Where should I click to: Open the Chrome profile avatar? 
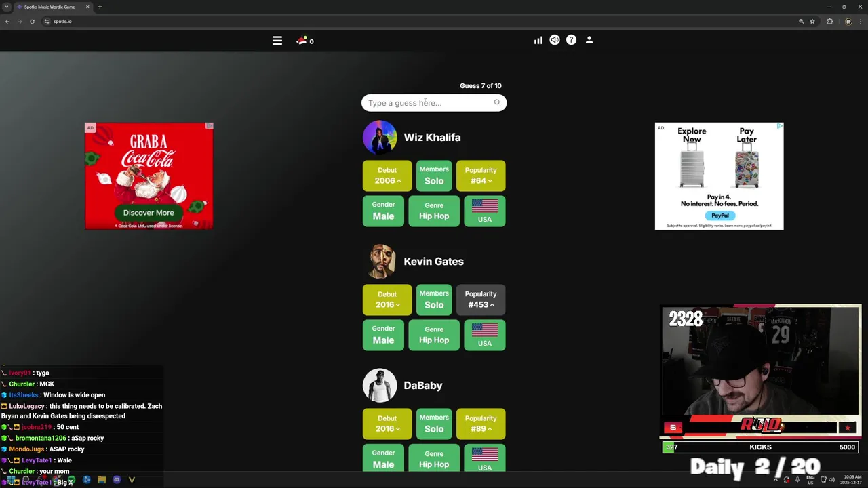pos(848,22)
